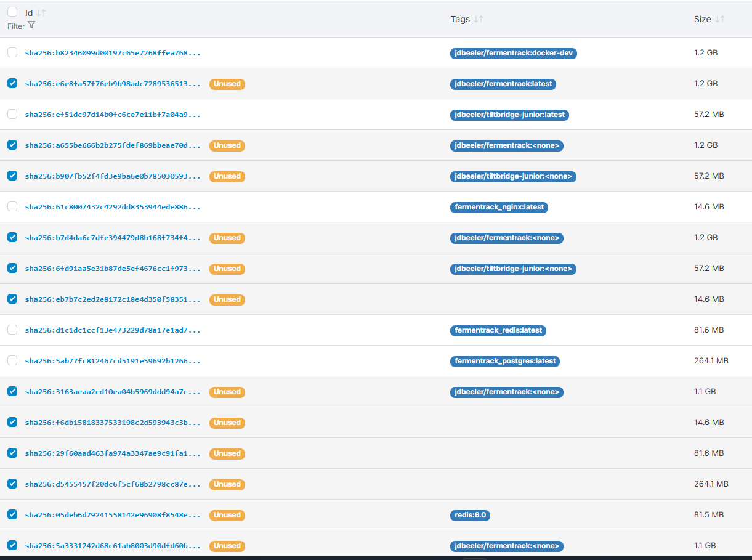Click the jdbeeler/tiltbridge-junior:latest tag

coord(509,115)
